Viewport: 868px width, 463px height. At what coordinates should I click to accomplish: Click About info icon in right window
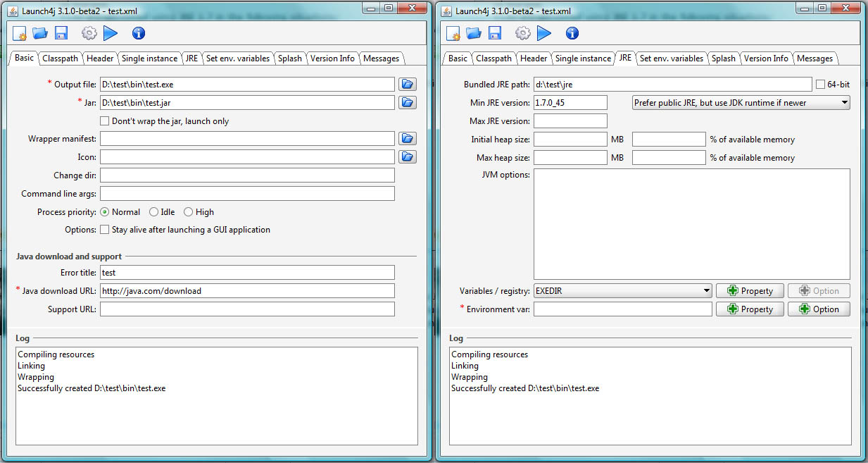pos(572,33)
